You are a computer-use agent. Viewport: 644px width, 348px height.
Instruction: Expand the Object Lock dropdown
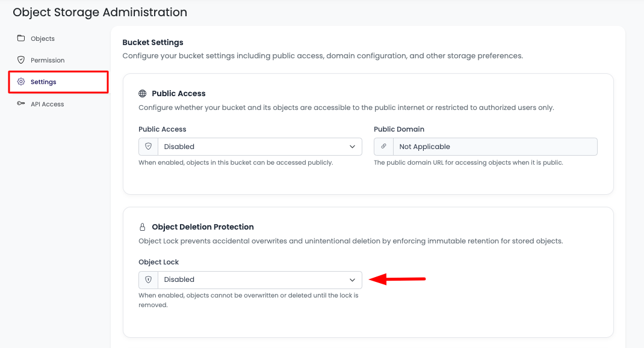353,279
